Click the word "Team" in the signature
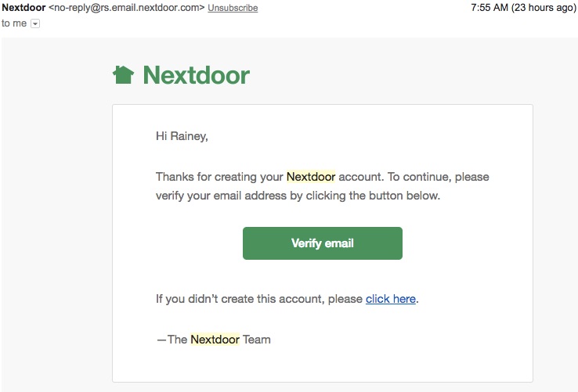The width and height of the screenshot is (578, 392). (x=257, y=340)
